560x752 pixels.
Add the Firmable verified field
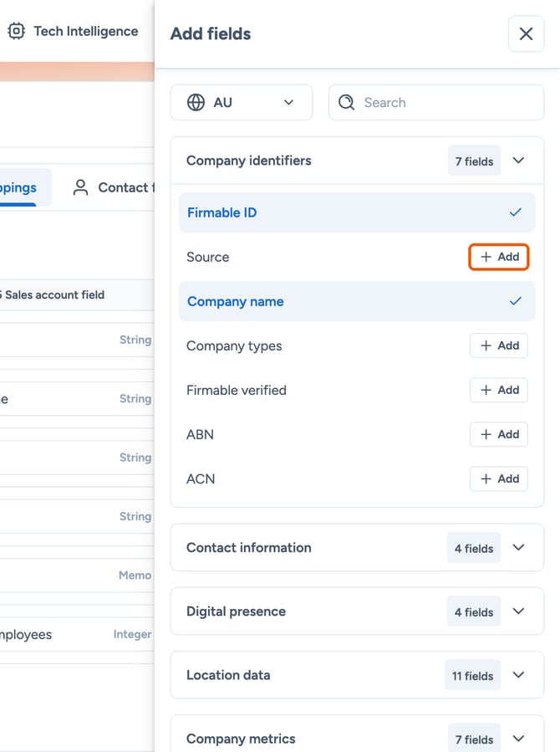499,390
